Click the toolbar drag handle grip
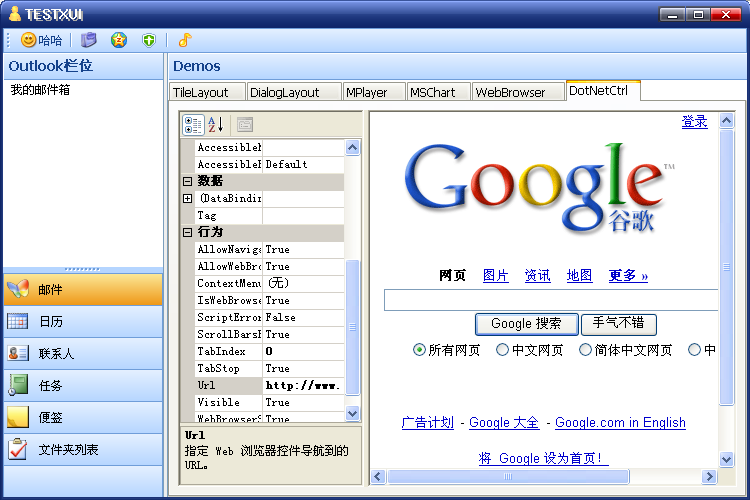The image size is (750, 500). 8,40
